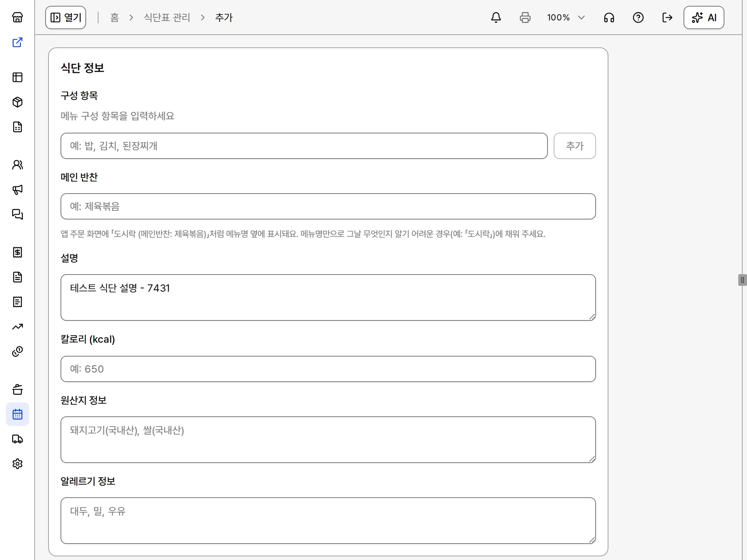The width and height of the screenshot is (747, 560).
Task: Open the store icon in sidebar
Action: tap(18, 17)
